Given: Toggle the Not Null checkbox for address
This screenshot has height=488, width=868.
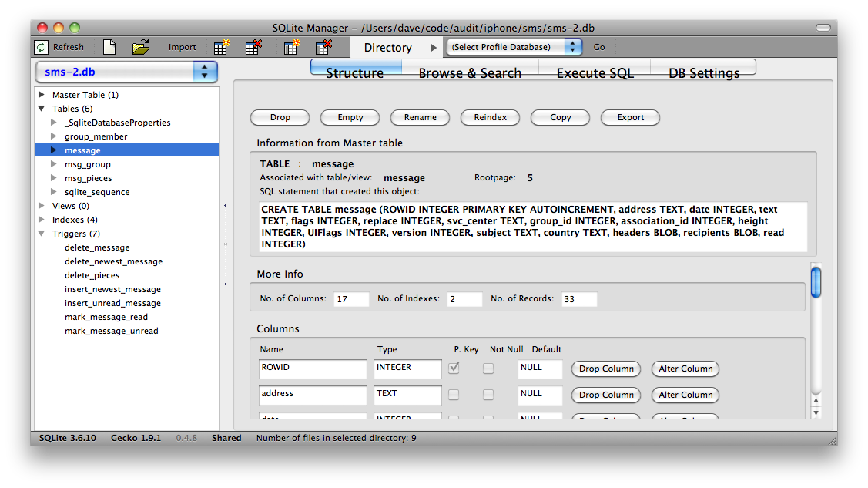Looking at the screenshot, I should tap(488, 395).
